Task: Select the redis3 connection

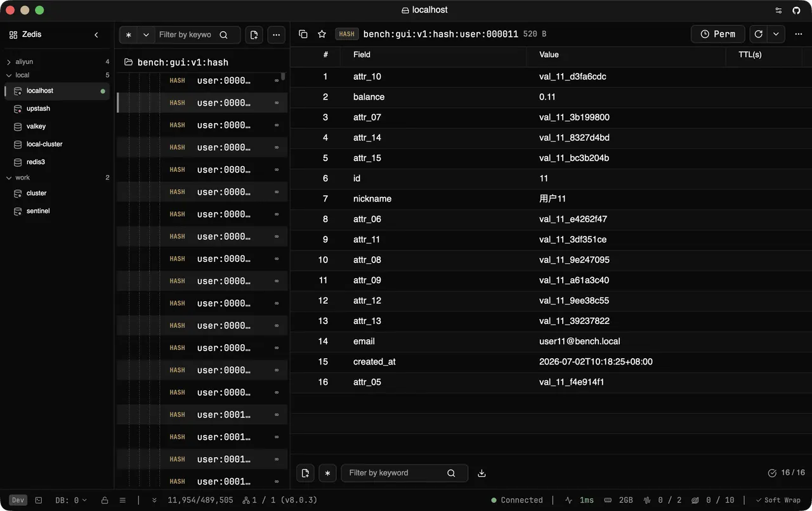Action: [x=57, y=162]
